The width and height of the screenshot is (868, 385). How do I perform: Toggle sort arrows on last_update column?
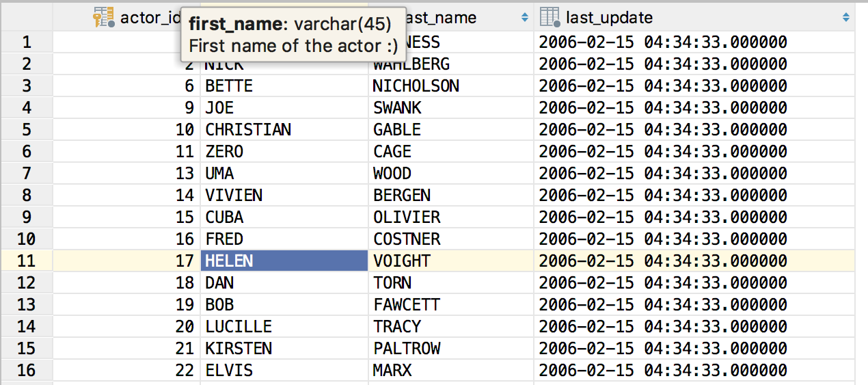coord(845,17)
